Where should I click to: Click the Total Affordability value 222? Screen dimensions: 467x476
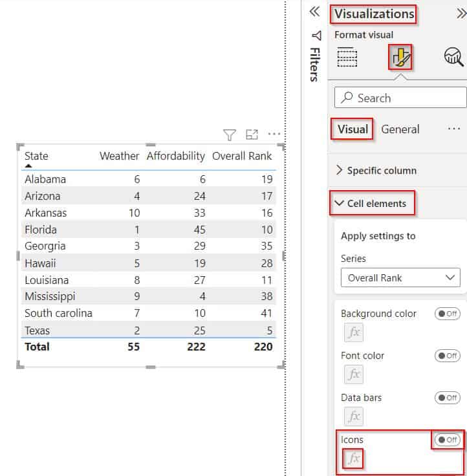[x=196, y=347]
